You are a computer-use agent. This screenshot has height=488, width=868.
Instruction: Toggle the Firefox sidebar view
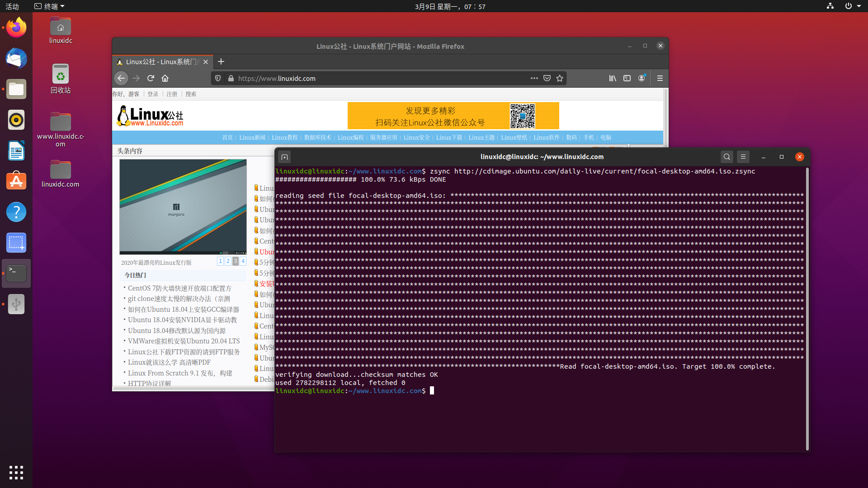pos(627,78)
